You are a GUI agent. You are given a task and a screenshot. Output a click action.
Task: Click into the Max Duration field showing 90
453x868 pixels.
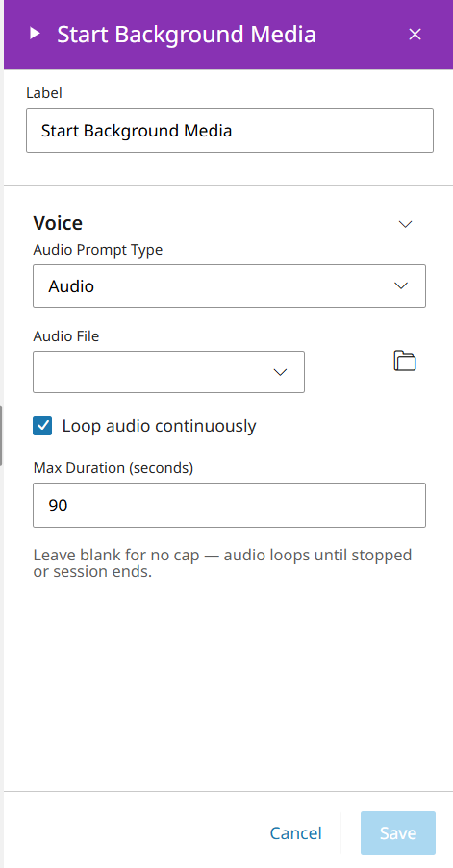pos(229,505)
